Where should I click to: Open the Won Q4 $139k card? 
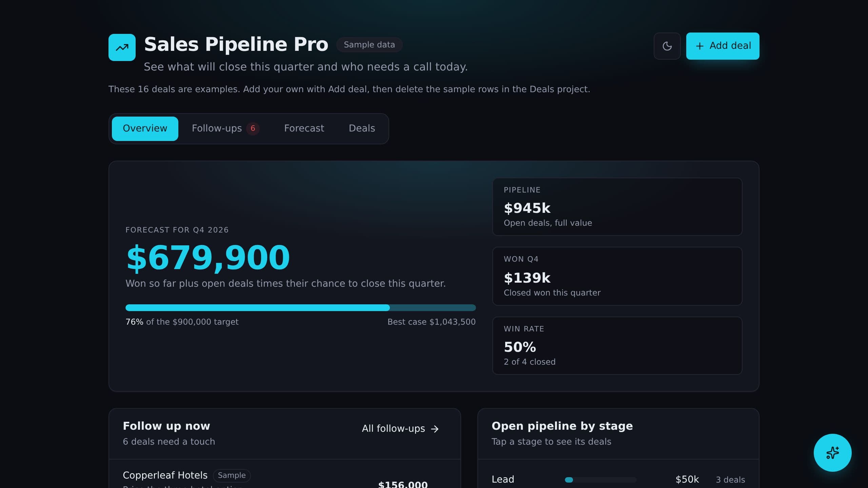(x=617, y=276)
